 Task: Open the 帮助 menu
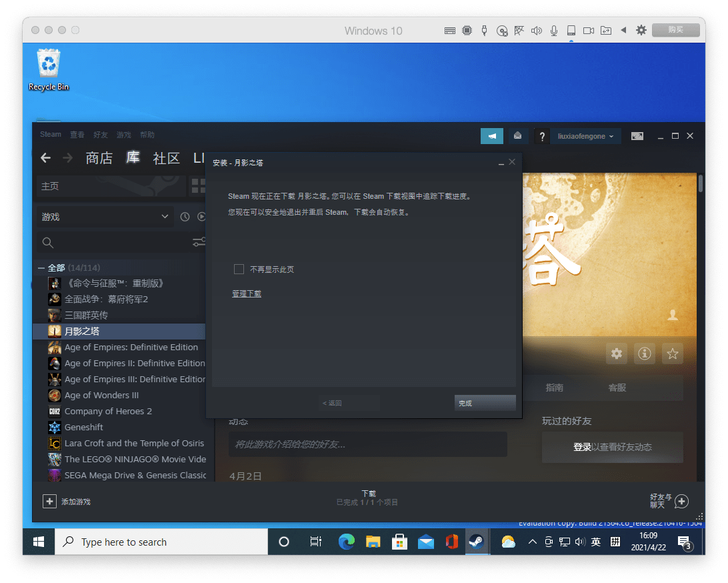click(147, 135)
